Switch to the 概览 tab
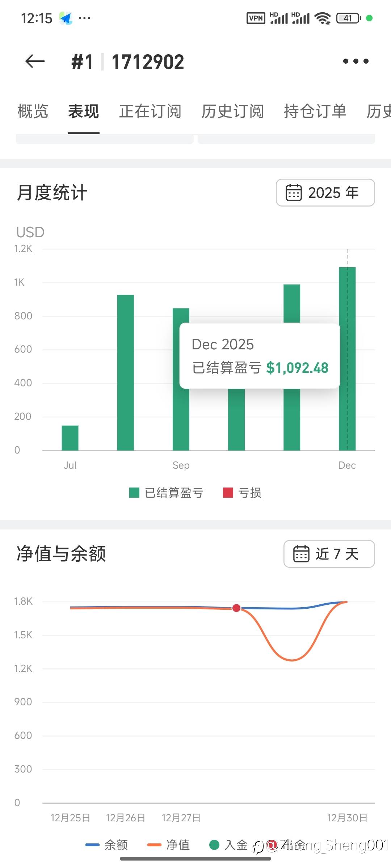The image size is (391, 868). (33, 111)
